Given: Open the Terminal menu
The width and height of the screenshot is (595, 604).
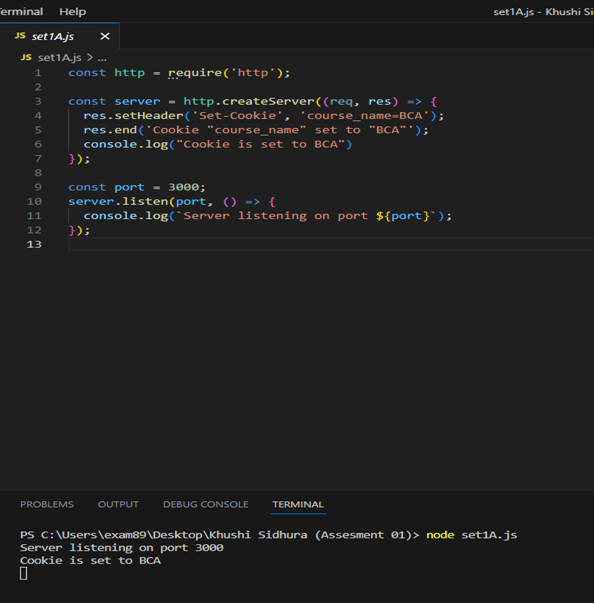Looking at the screenshot, I should coord(21,12).
